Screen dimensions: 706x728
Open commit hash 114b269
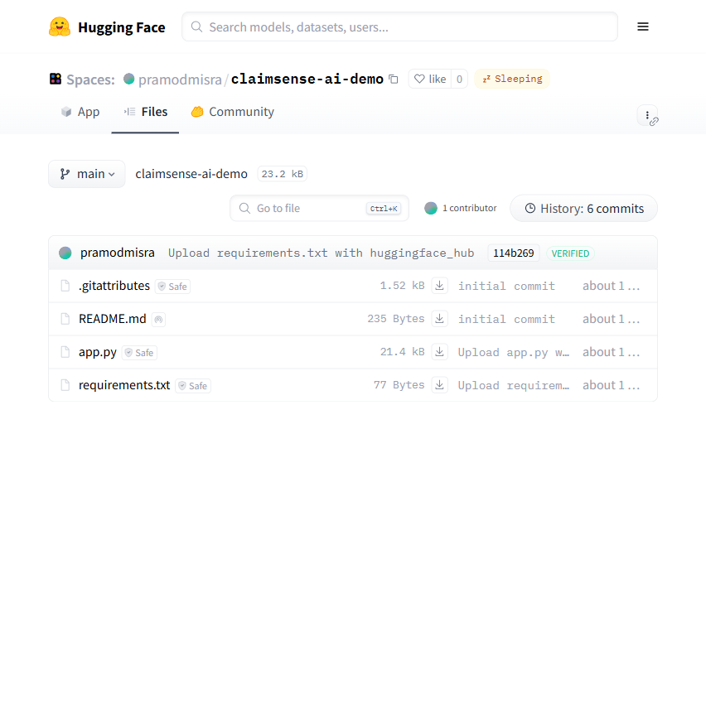click(x=513, y=253)
